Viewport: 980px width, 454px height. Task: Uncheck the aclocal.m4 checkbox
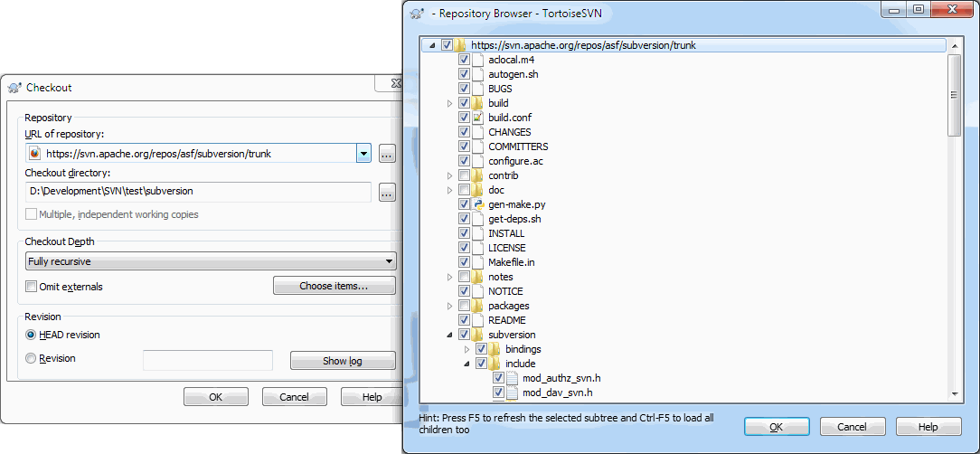click(465, 60)
